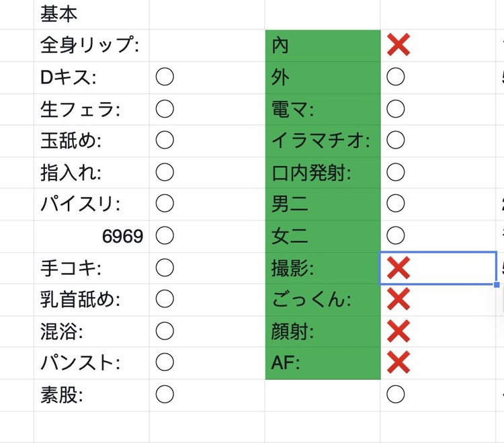504x443 pixels.
Task: Click the red X in the selected cell
Action: (398, 268)
